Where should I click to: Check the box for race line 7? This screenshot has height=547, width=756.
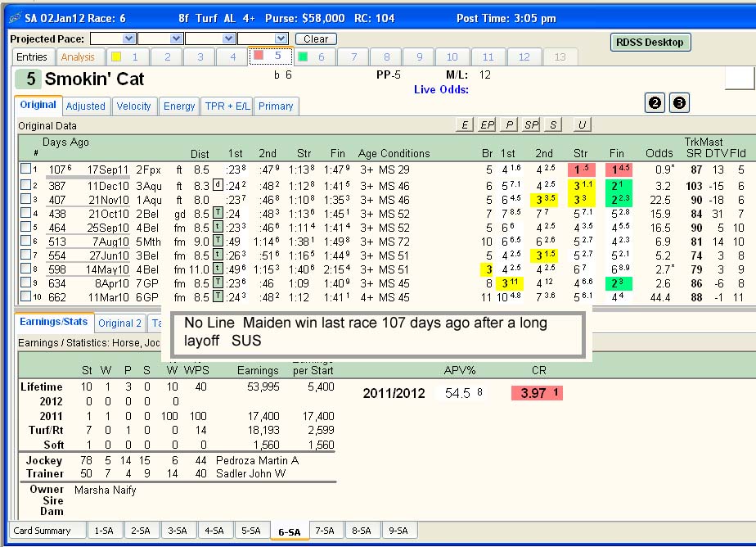(25, 254)
